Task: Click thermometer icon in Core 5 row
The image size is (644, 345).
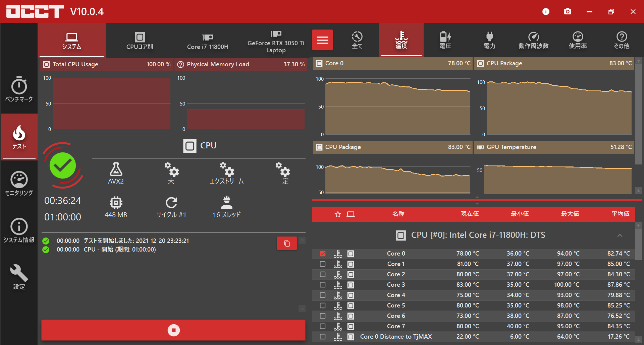Action: [x=338, y=305]
